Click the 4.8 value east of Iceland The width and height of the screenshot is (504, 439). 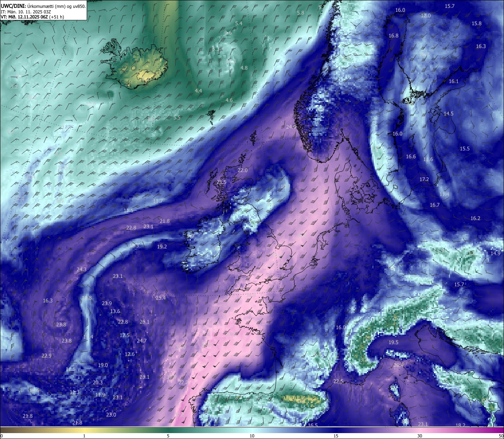244,68
